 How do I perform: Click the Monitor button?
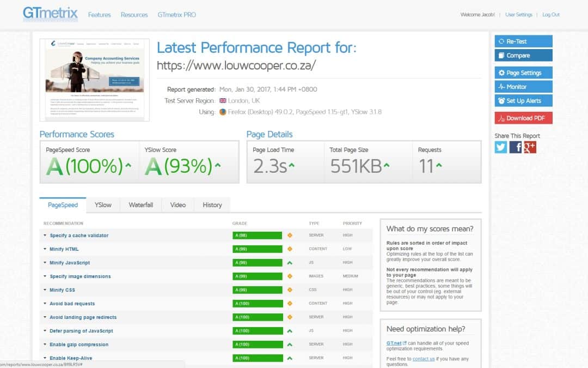click(x=523, y=87)
